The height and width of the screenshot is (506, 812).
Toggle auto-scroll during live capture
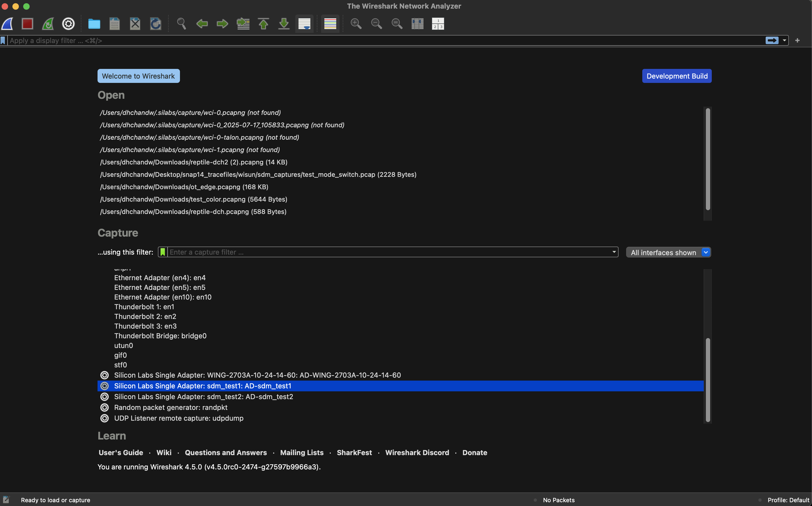coord(304,24)
